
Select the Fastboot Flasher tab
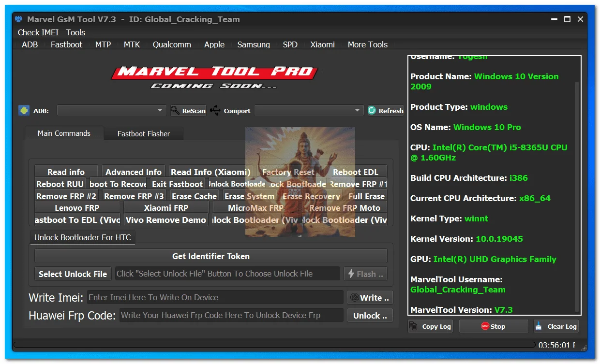pyautogui.click(x=144, y=134)
